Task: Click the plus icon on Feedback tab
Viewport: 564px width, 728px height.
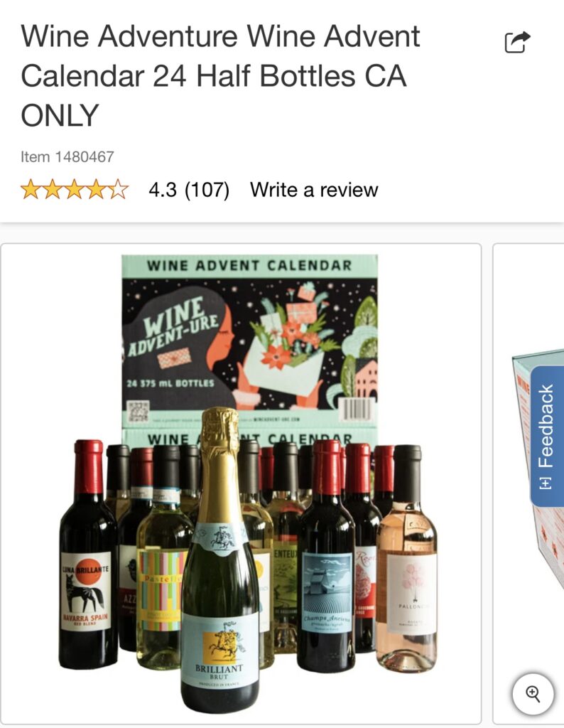Action: point(546,483)
